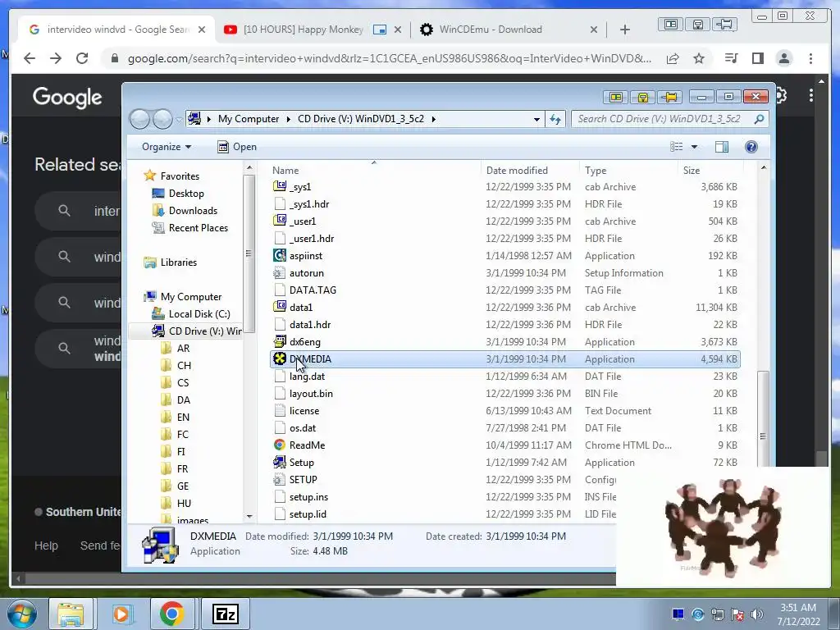Click the Explorer back navigation button
Image resolution: width=840 pixels, height=630 pixels.
(x=139, y=119)
